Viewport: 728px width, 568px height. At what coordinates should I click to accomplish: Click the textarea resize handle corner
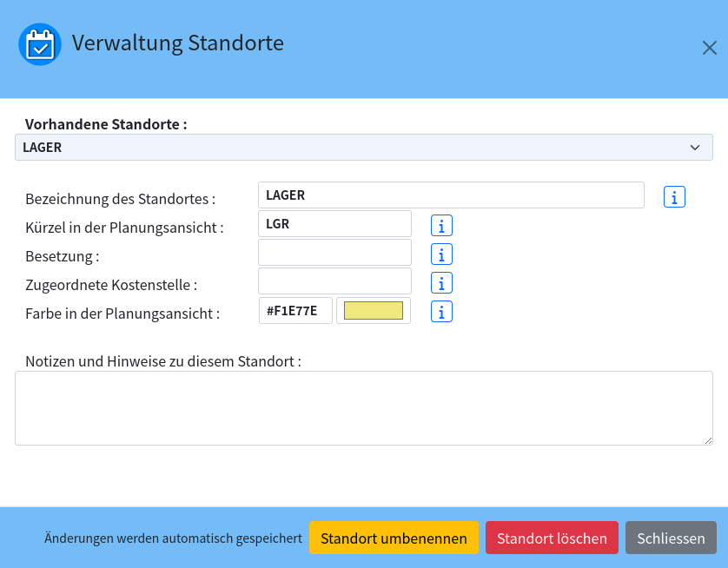pos(708,440)
